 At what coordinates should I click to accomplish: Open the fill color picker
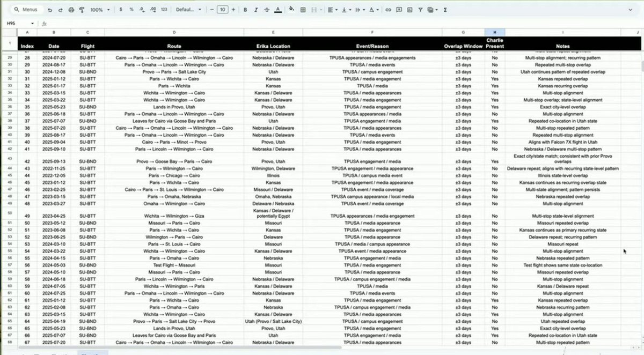tap(290, 10)
